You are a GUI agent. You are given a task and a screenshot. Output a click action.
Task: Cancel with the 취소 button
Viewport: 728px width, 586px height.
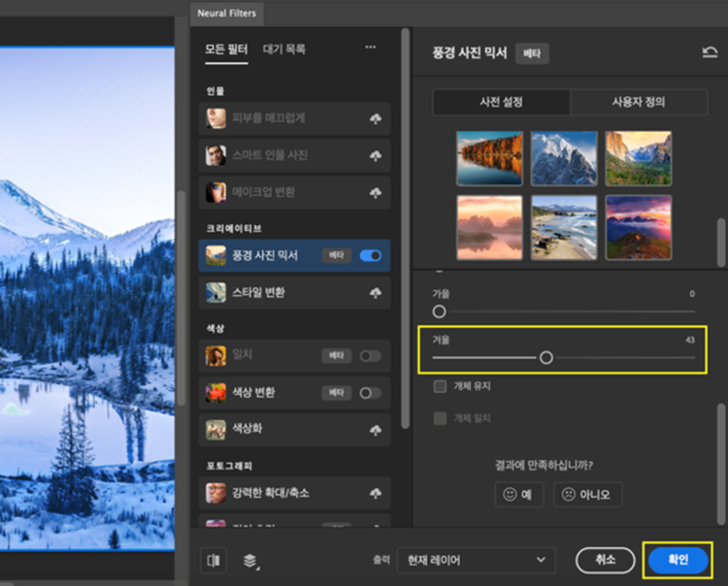coord(606,560)
